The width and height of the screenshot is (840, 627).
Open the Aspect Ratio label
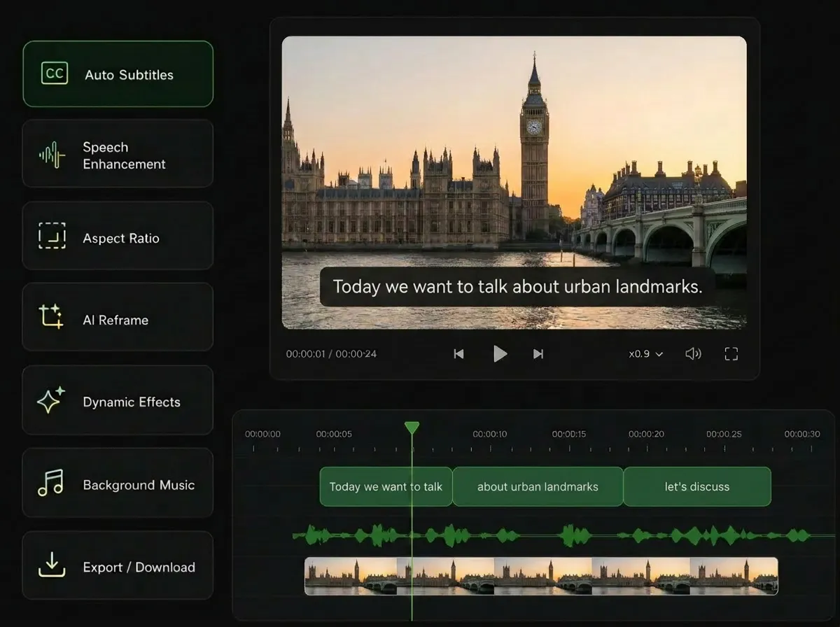[x=121, y=238]
